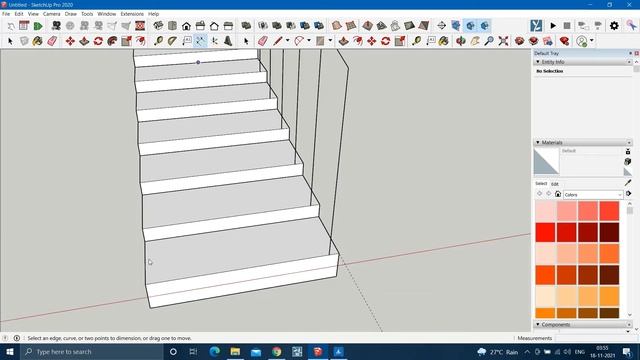The height and width of the screenshot is (360, 640).
Task: Switch to the Edit tab in Materials
Action: [555, 184]
